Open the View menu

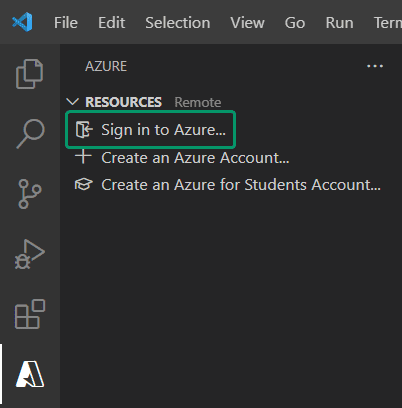coord(247,23)
